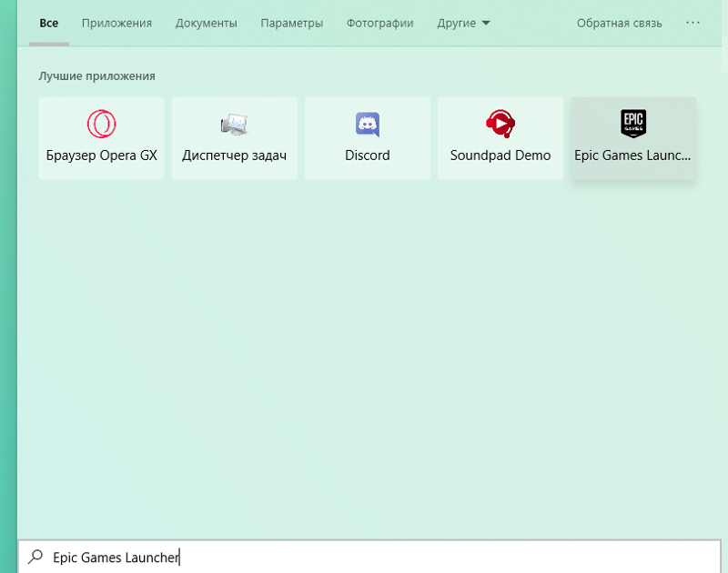Click the Soundpad Demo label
The height and width of the screenshot is (573, 728).
pos(500,156)
